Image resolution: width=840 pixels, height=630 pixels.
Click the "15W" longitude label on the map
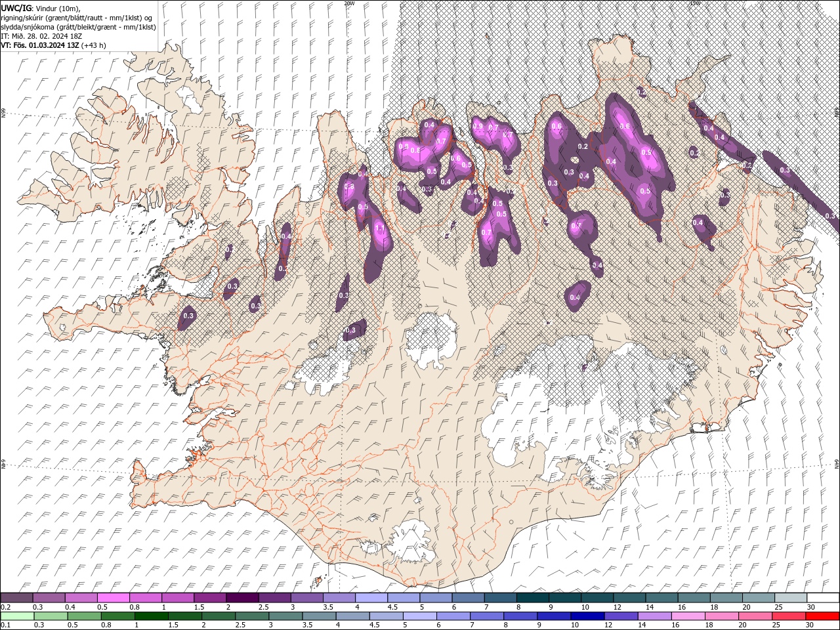pyautogui.click(x=694, y=3)
